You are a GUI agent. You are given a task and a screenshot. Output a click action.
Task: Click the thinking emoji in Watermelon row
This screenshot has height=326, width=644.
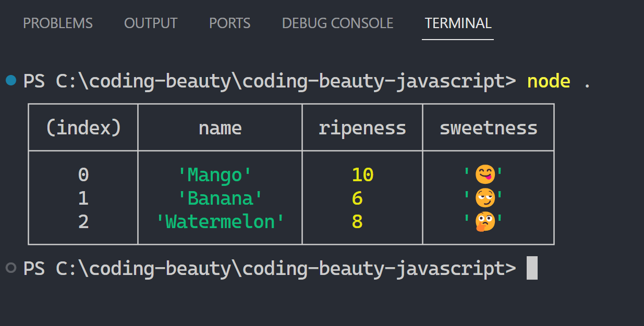pyautogui.click(x=484, y=222)
